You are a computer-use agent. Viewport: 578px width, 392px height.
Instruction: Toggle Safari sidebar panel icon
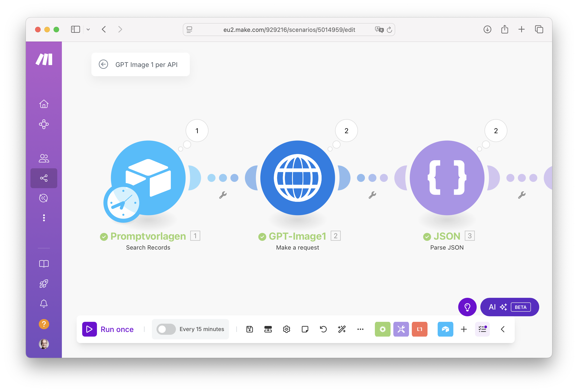75,29
